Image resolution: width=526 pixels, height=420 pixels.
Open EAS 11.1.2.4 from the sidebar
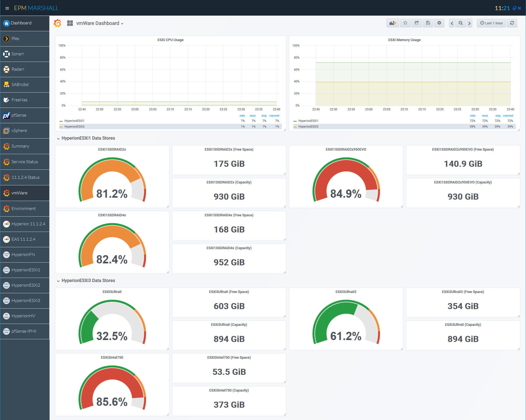(25, 239)
